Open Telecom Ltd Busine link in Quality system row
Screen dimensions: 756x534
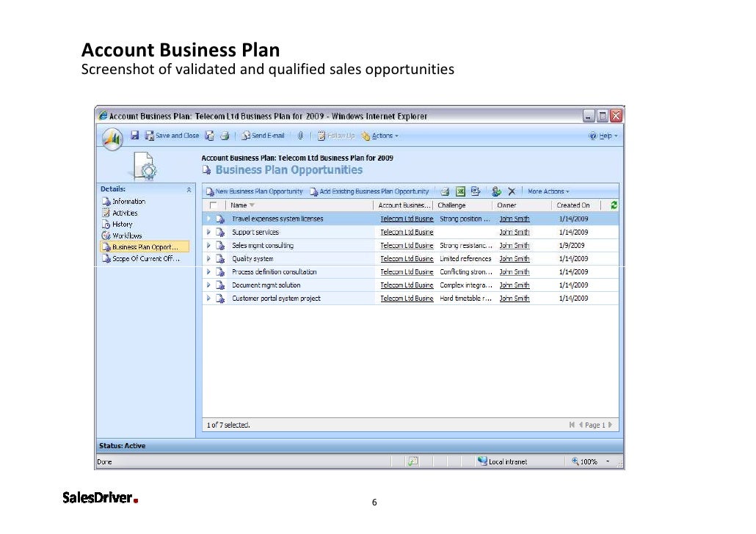point(407,259)
